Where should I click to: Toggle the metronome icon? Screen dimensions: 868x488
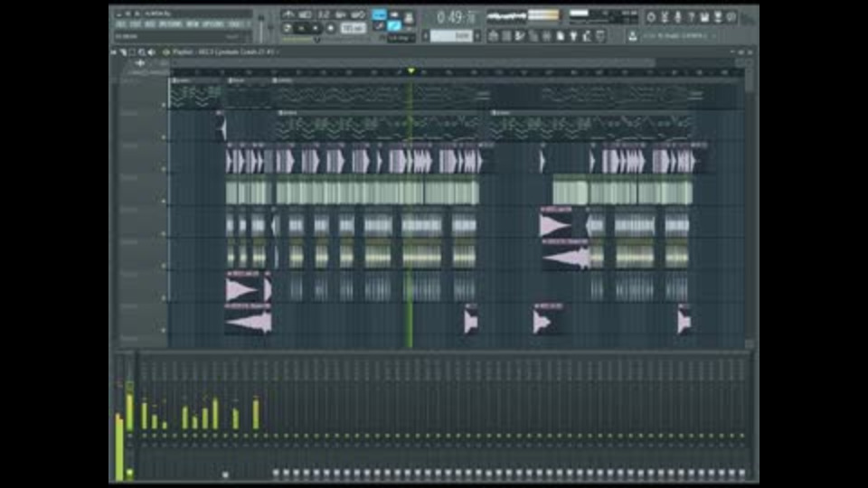[288, 14]
